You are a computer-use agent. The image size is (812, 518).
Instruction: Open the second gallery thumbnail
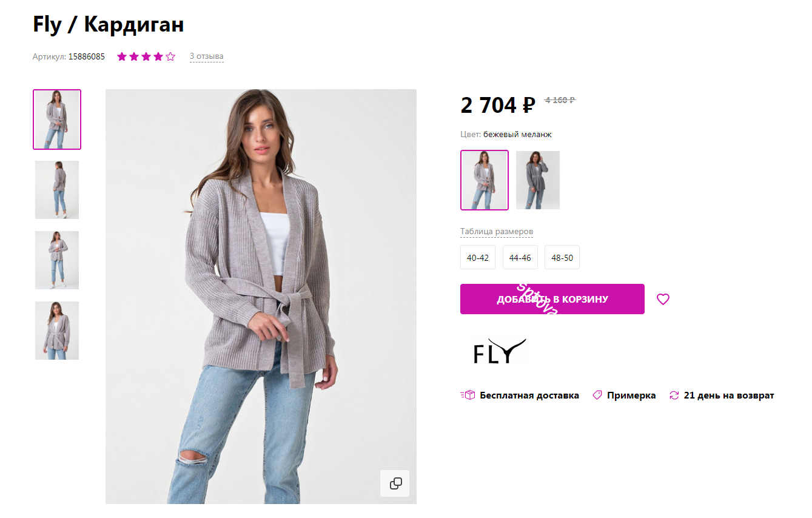56,189
